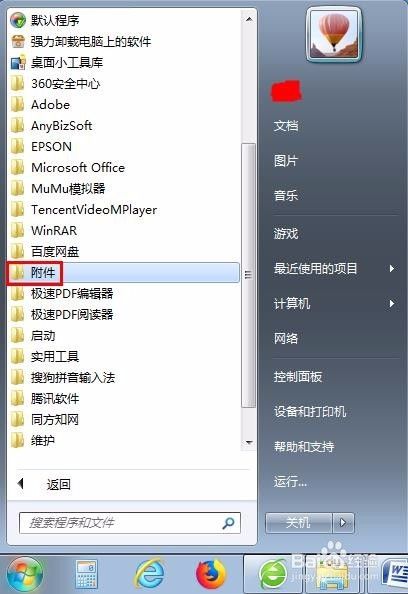Open the shutdown options arrow next to 关机
Screen dimensions: 408x594
pos(343,523)
